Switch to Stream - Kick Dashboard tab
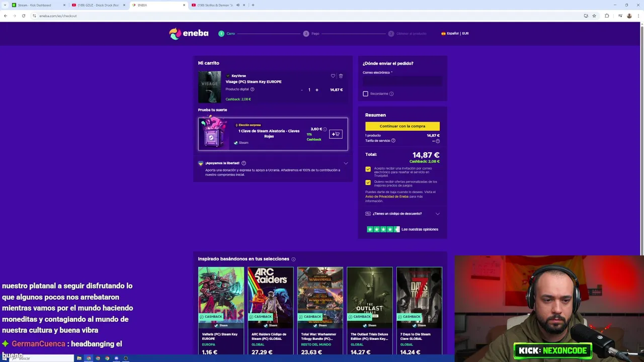The image size is (644, 362). [x=38, y=5]
